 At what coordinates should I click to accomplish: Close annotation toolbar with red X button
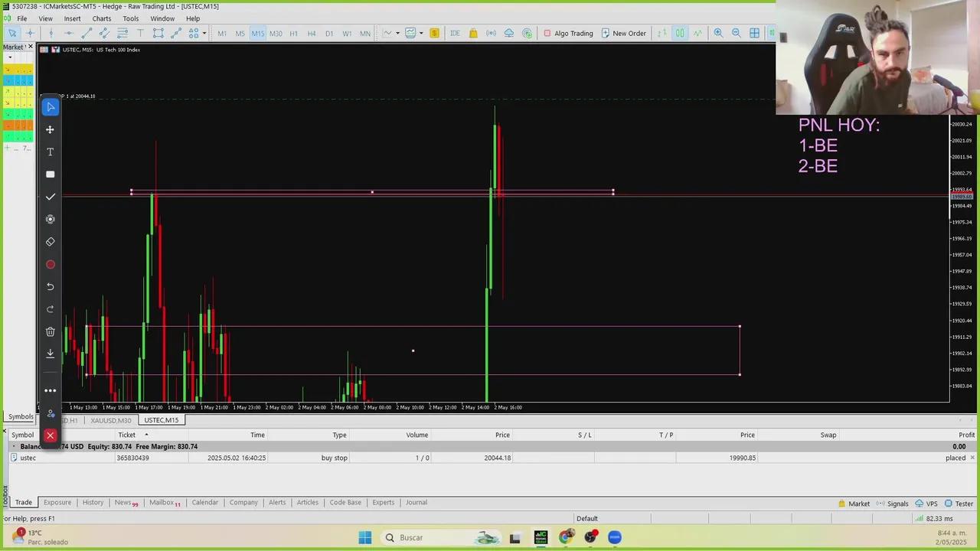(x=50, y=435)
